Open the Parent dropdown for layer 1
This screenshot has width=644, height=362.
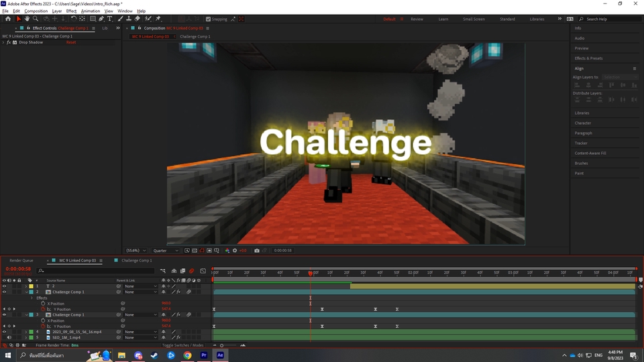140,286
